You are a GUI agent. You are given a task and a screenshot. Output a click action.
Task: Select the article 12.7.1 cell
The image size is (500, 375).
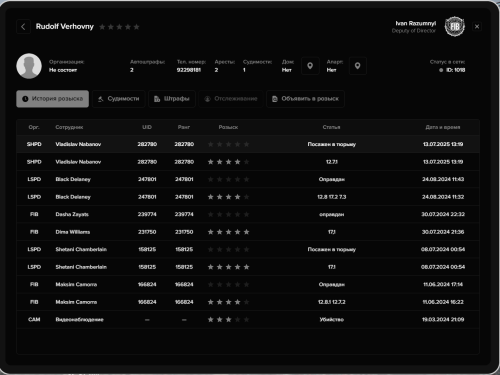332,162
